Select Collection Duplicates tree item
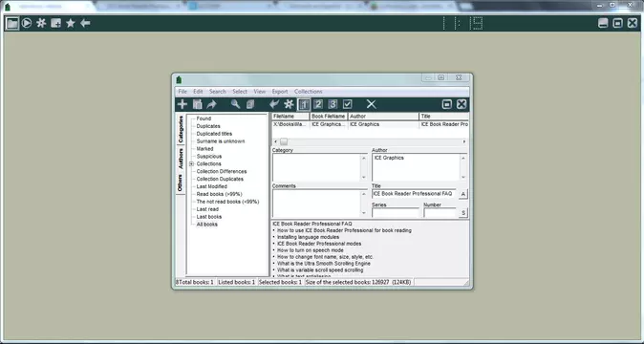The image size is (644, 344). tap(220, 179)
